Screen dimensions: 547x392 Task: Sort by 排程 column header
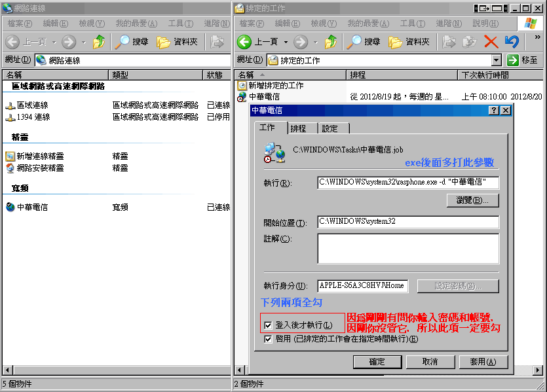pos(402,75)
